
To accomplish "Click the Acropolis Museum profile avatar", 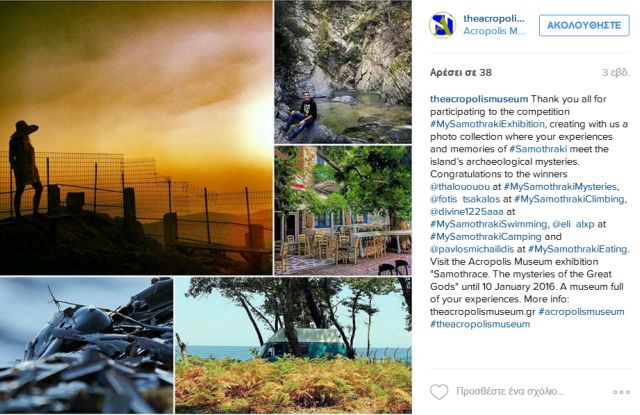I will tap(442, 25).
